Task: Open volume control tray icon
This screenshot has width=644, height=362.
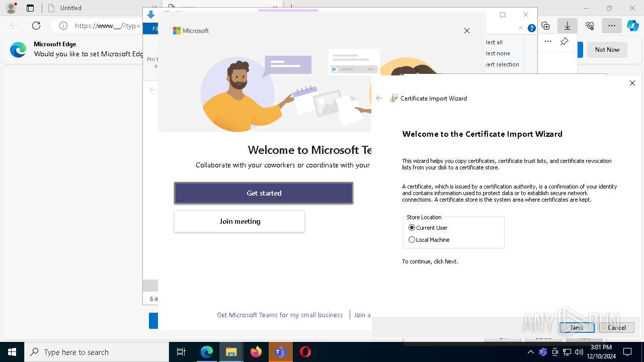Action: pyautogui.click(x=579, y=352)
